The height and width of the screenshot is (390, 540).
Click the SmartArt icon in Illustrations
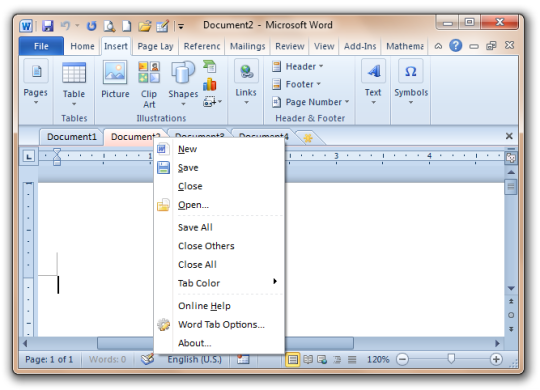click(209, 66)
